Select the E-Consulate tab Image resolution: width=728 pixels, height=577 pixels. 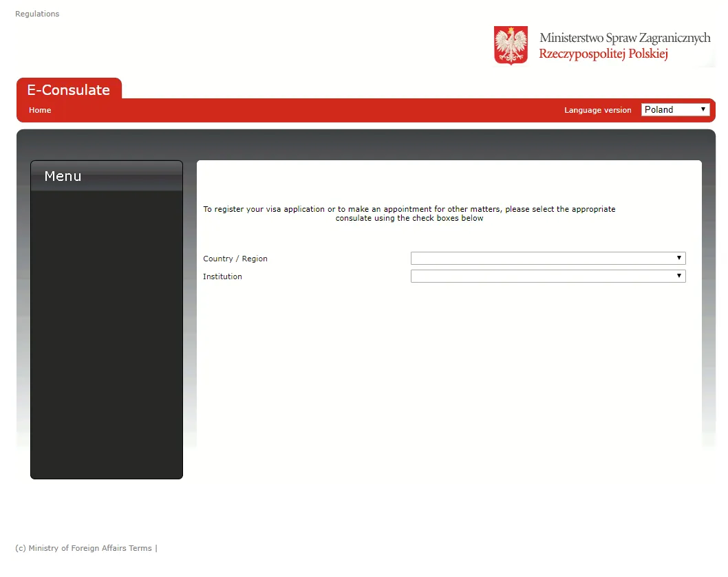coord(69,89)
